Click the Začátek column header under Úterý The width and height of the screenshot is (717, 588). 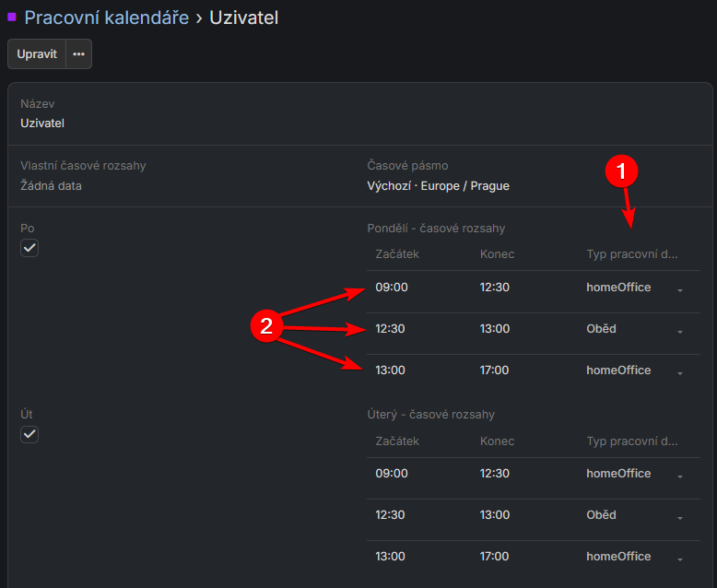[x=397, y=441]
